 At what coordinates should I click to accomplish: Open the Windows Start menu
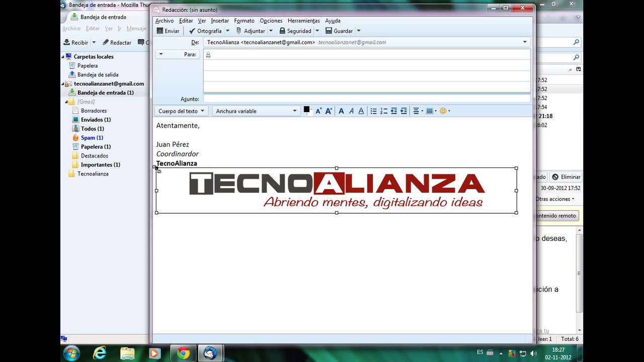[x=72, y=353]
